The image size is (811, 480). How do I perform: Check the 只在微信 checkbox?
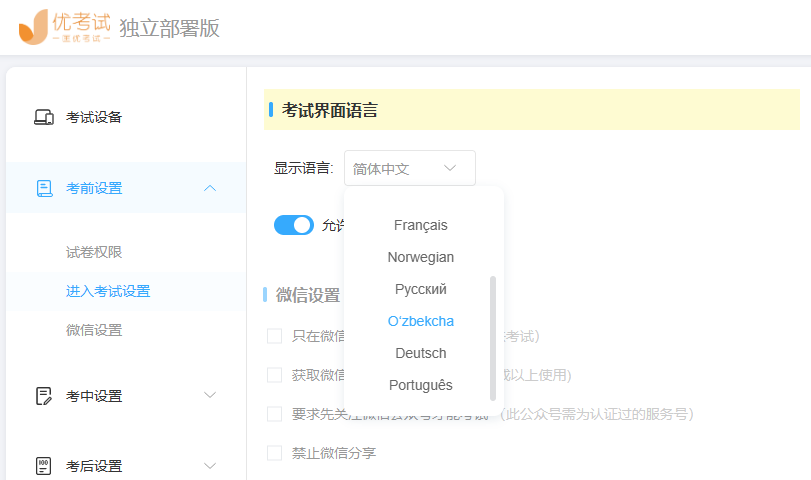click(x=275, y=336)
